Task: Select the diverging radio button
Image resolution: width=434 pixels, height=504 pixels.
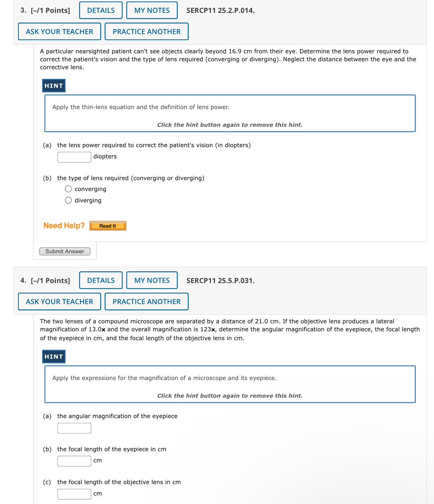Action: (68, 200)
